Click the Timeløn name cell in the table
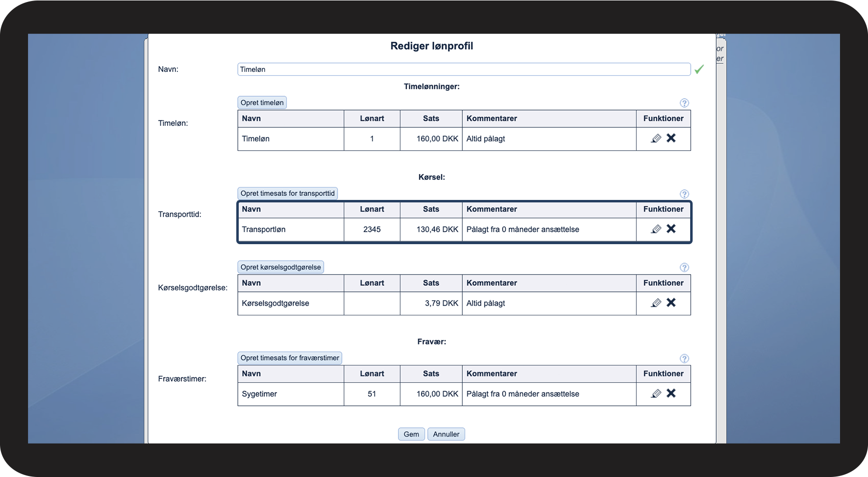 click(291, 139)
